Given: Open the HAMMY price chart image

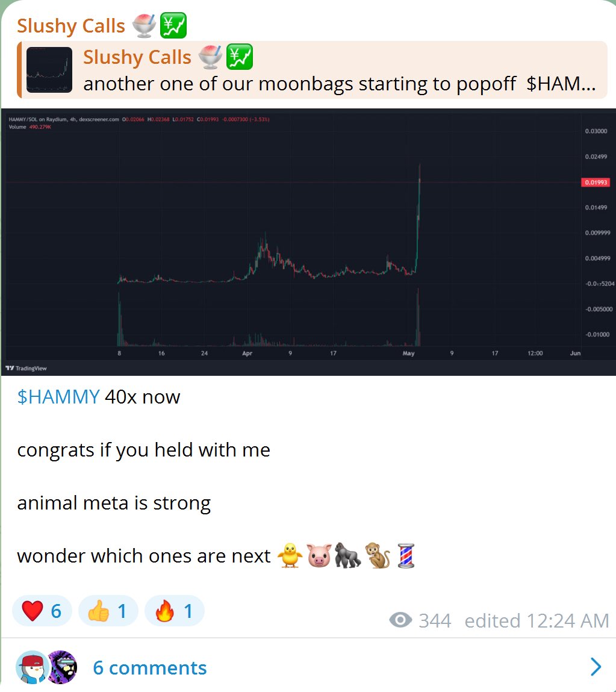Looking at the screenshot, I should (x=308, y=242).
